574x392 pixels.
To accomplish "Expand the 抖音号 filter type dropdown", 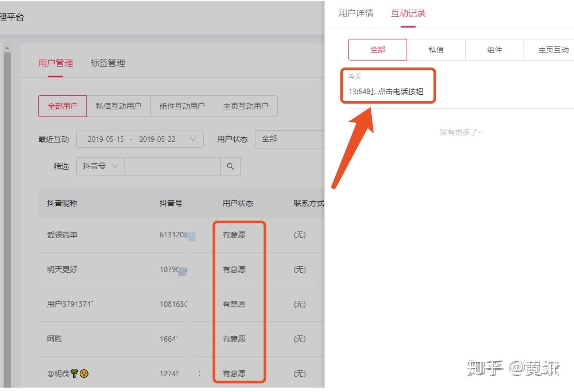I will coord(100,166).
